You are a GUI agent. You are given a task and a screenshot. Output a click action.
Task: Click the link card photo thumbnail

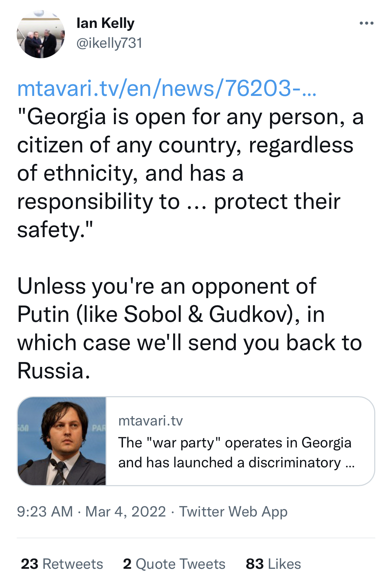62,441
